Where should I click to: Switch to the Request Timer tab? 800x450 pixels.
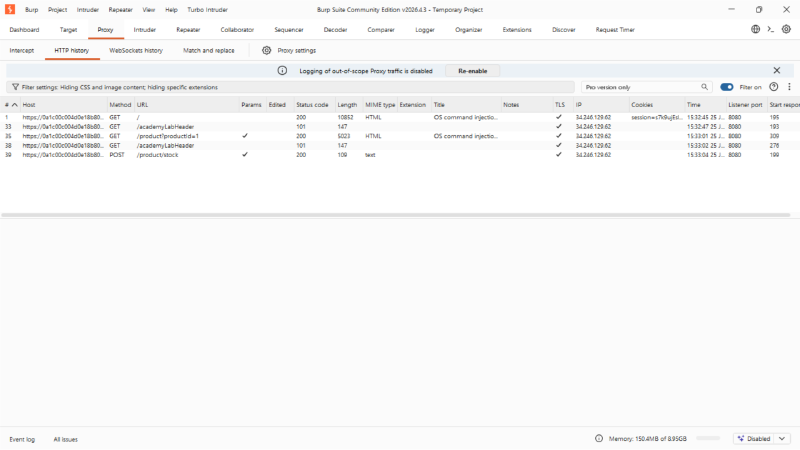tap(615, 30)
